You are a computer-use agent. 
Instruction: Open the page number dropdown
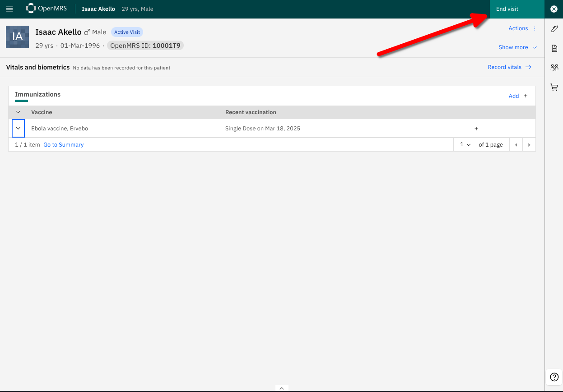pyautogui.click(x=465, y=145)
